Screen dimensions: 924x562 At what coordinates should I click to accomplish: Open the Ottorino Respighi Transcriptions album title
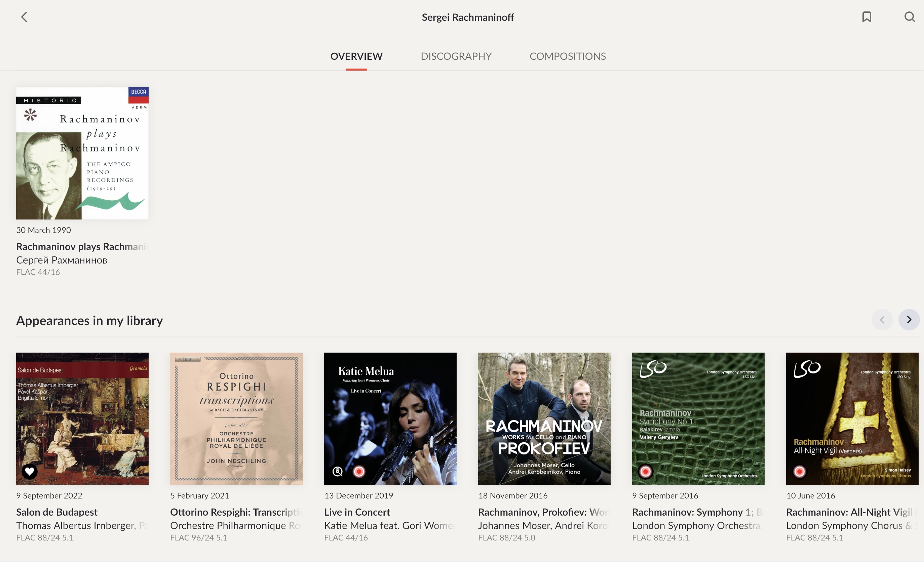tap(236, 512)
